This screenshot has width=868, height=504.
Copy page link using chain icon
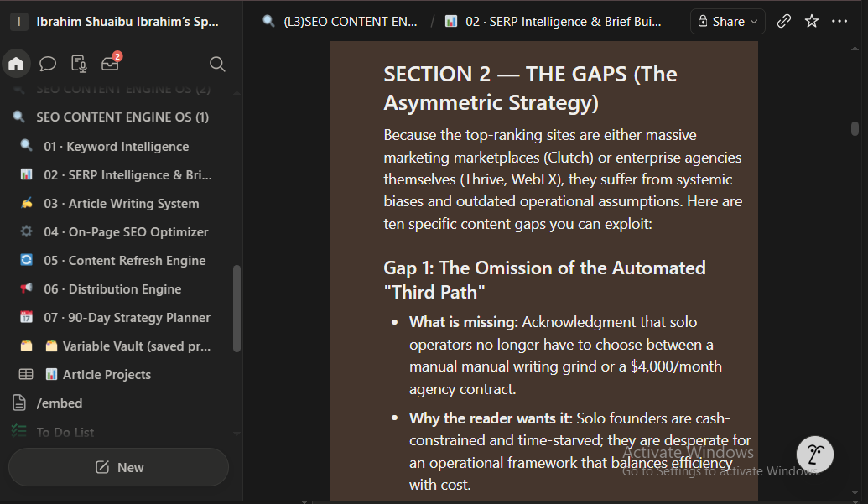coord(784,22)
